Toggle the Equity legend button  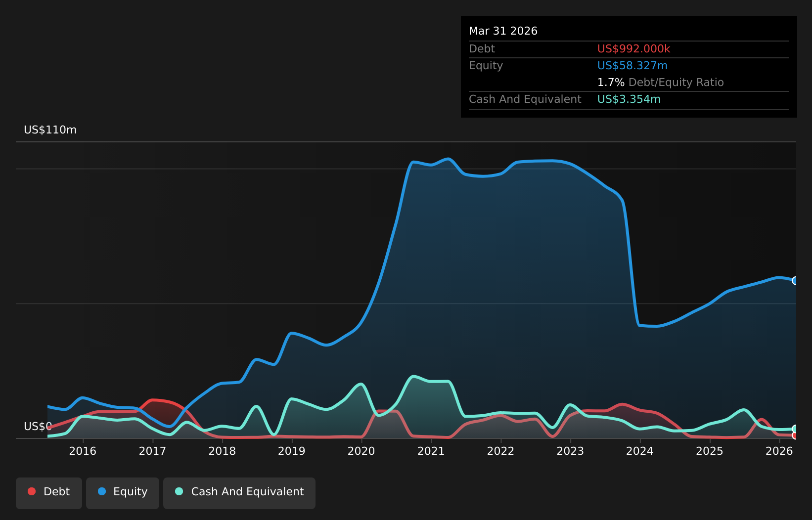(x=123, y=493)
